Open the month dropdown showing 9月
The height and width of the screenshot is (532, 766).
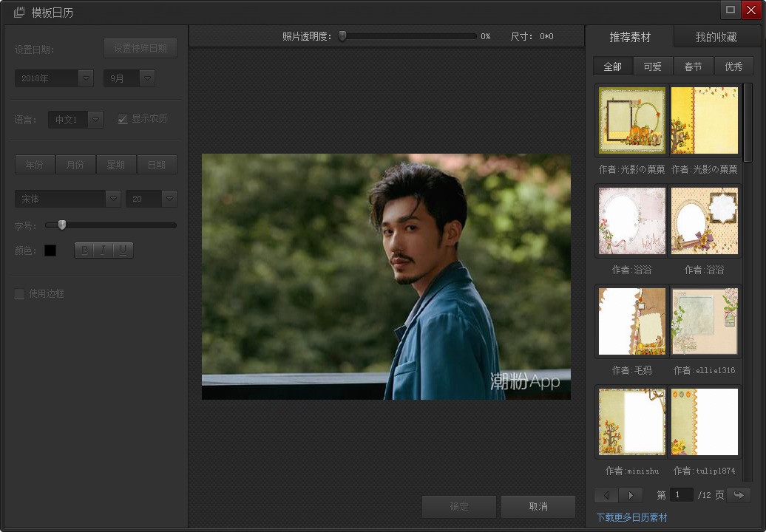147,78
